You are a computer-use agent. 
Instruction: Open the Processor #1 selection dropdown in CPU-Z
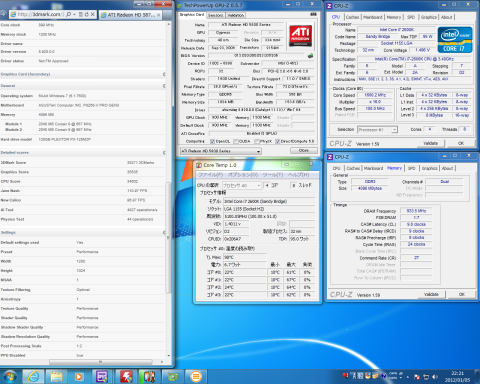[377, 130]
